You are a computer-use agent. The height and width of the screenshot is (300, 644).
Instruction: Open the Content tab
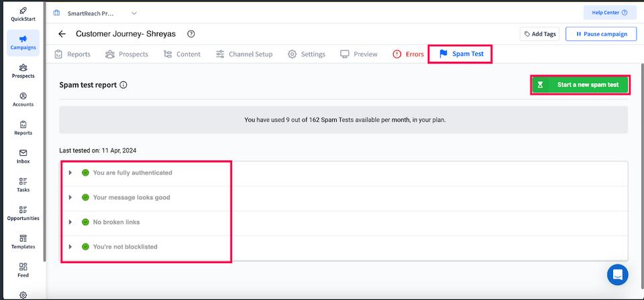(182, 54)
